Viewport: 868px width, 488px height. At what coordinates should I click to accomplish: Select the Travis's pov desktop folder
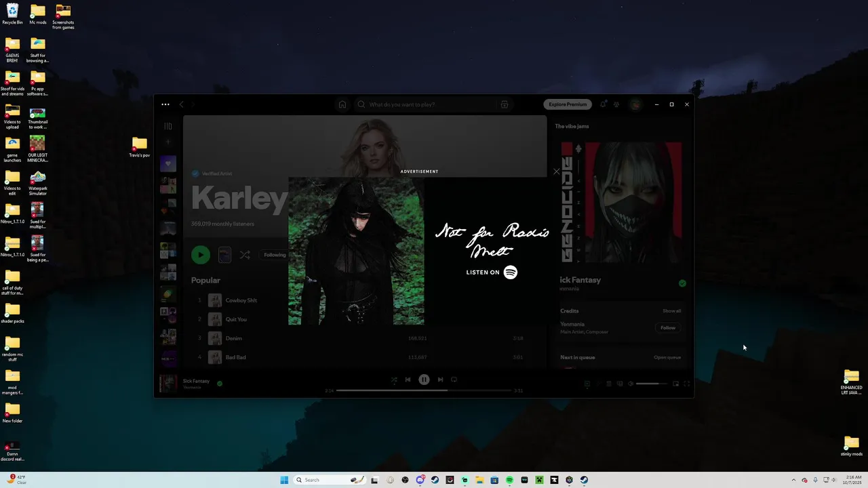coord(140,147)
